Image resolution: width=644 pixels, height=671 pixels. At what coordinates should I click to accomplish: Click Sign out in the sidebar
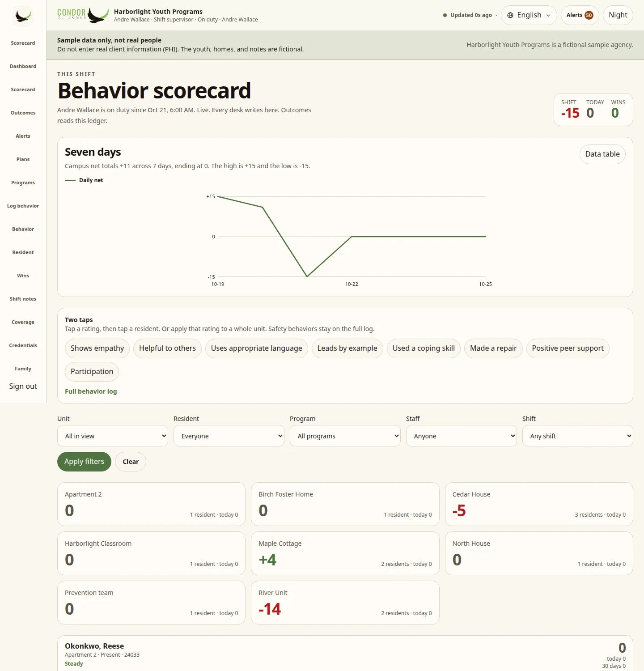click(x=23, y=386)
